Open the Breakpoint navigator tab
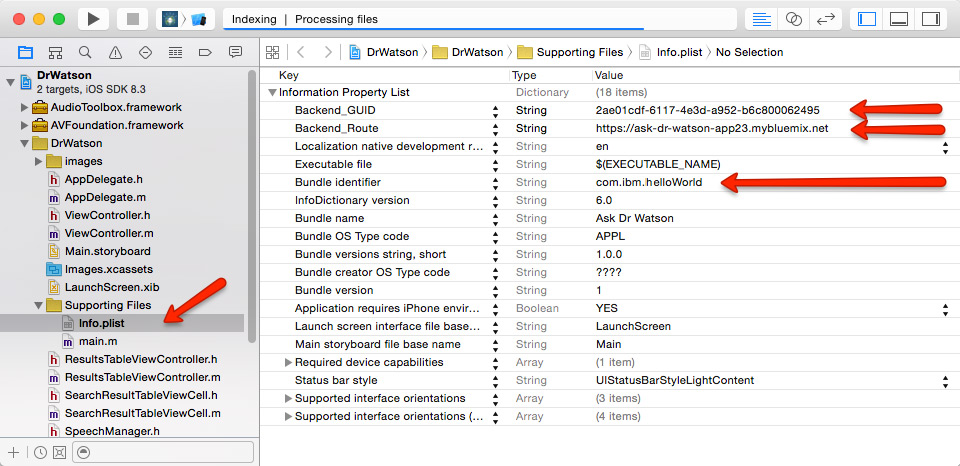This screenshot has height=466, width=960. (205, 52)
